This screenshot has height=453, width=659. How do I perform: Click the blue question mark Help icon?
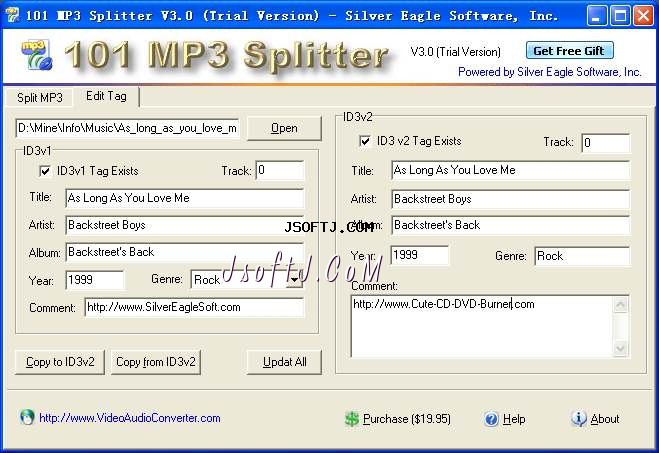pos(491,419)
